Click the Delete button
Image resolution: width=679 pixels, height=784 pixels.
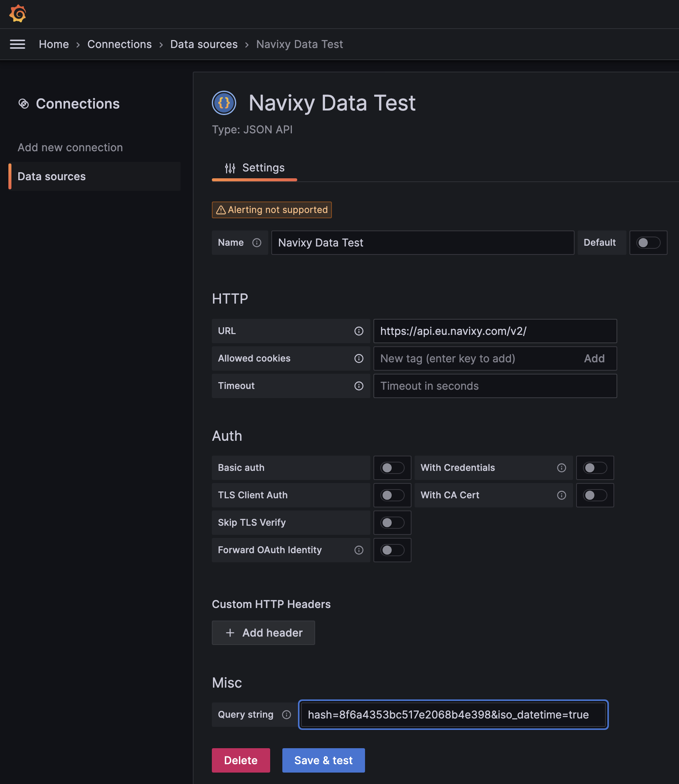pos(241,760)
